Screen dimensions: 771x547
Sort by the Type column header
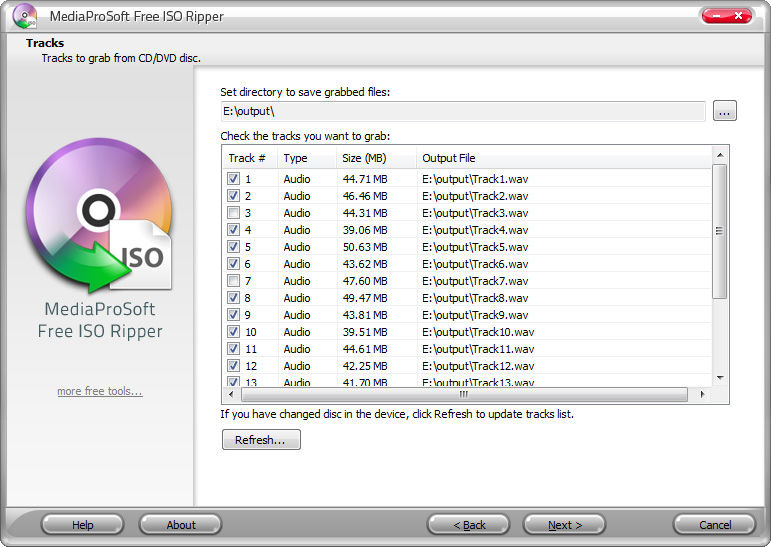pos(307,158)
